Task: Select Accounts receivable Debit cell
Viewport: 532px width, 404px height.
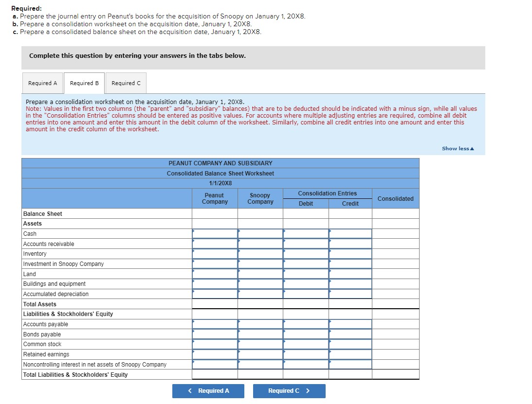Action: [x=306, y=244]
